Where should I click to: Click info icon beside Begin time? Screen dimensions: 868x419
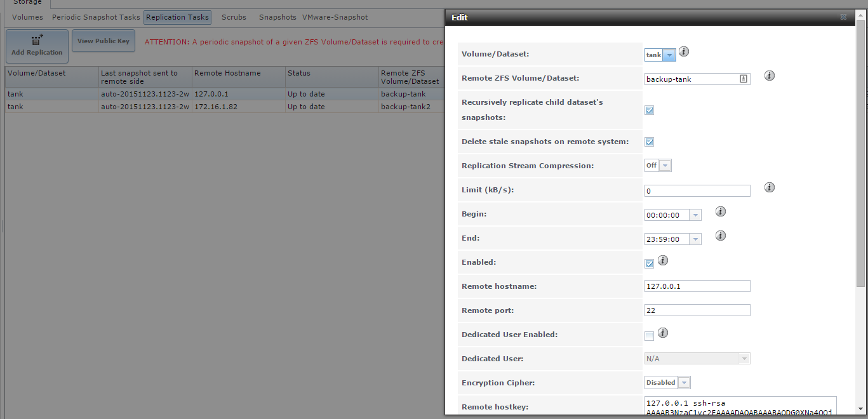tap(721, 212)
